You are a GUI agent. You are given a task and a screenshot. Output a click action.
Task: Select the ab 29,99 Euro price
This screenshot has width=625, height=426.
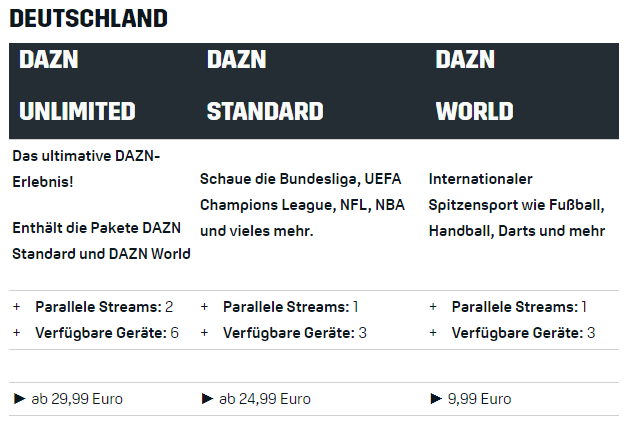point(77,399)
